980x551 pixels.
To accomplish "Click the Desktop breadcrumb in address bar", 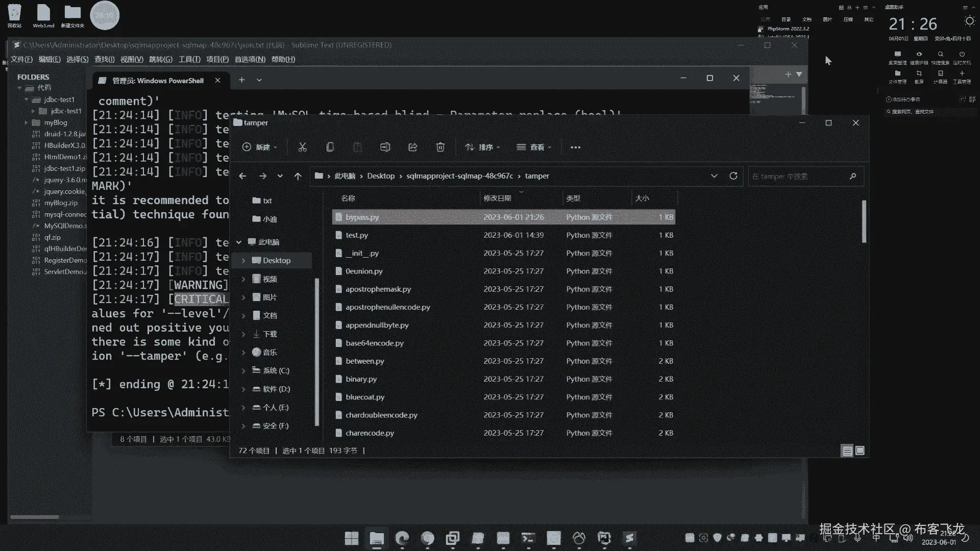I will pos(381,176).
